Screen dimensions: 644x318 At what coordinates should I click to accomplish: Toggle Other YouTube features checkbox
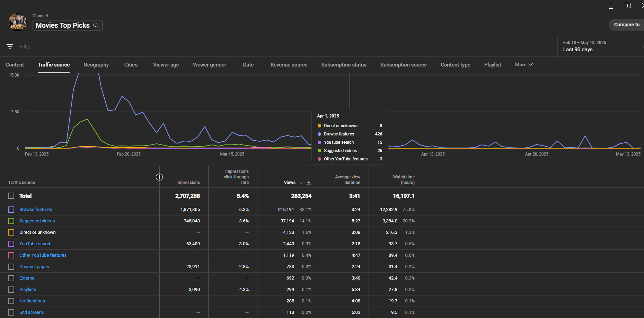[x=11, y=255]
